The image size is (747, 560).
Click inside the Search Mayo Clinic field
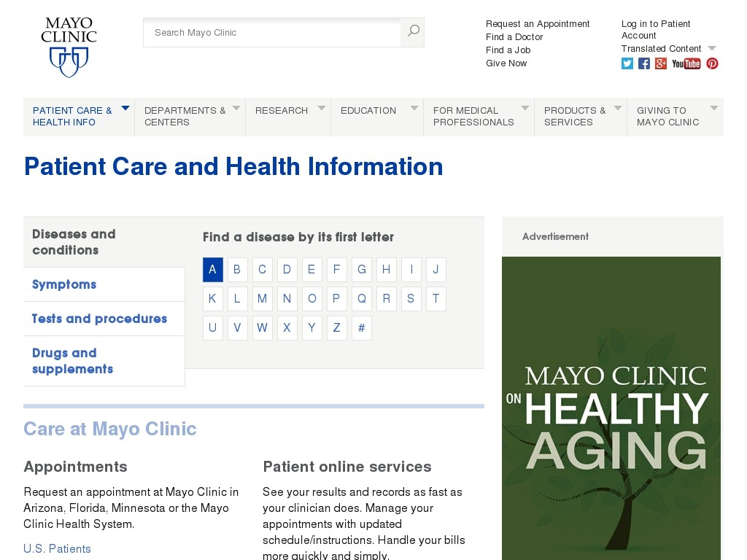coord(270,32)
